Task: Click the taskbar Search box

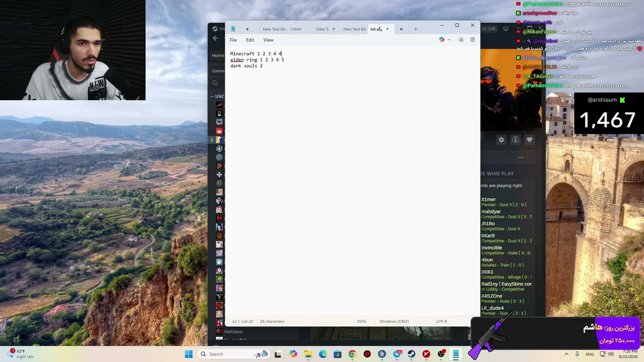Action: tap(233, 354)
